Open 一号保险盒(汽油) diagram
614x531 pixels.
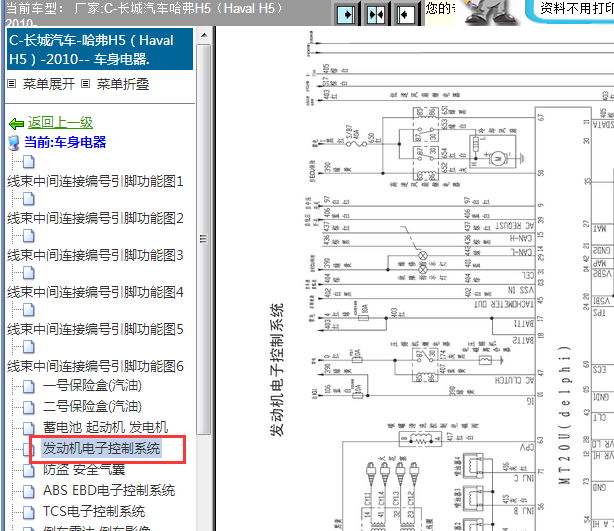(x=92, y=386)
